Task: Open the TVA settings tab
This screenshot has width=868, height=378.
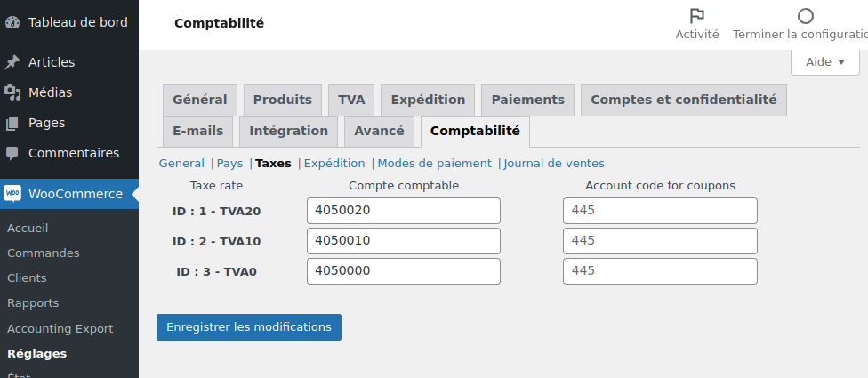Action: click(x=351, y=101)
